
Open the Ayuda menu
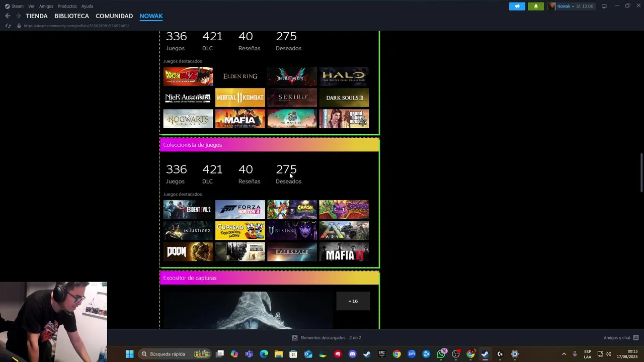(x=87, y=6)
